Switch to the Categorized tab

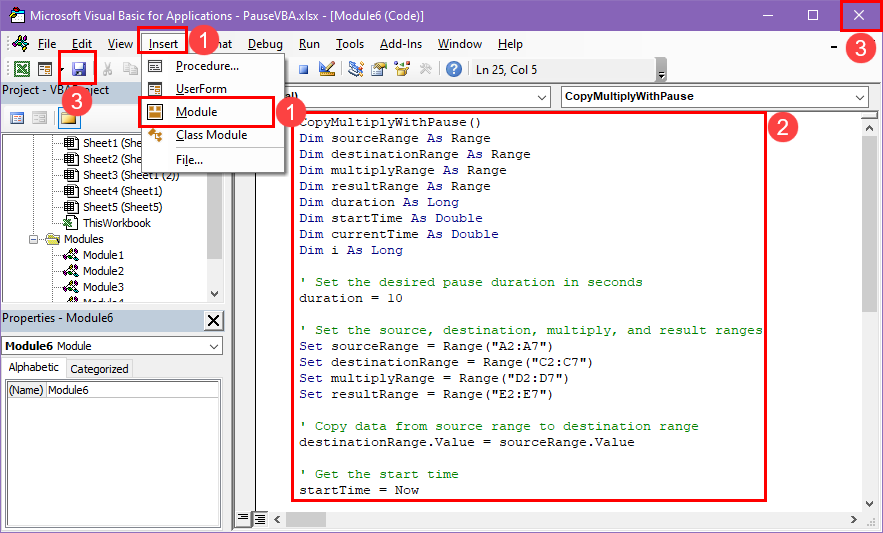99,368
